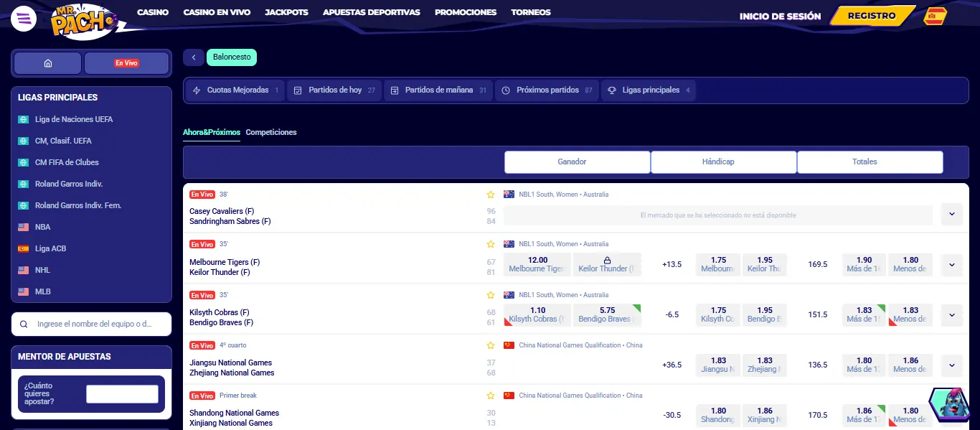Select Menos de odds 1.86 for Jiangsu match
This screenshot has height=430, width=980.
pyautogui.click(x=910, y=365)
